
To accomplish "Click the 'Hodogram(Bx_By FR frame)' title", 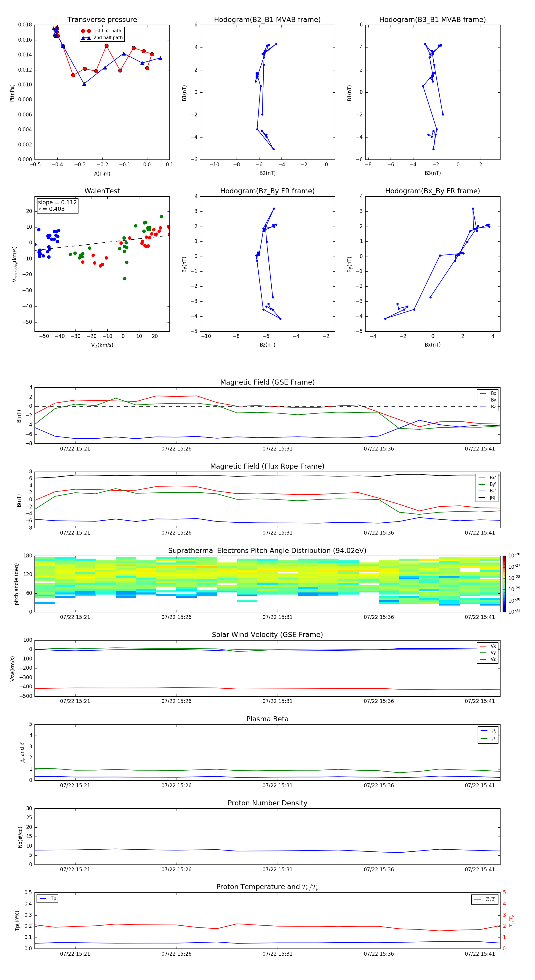I will pos(432,191).
